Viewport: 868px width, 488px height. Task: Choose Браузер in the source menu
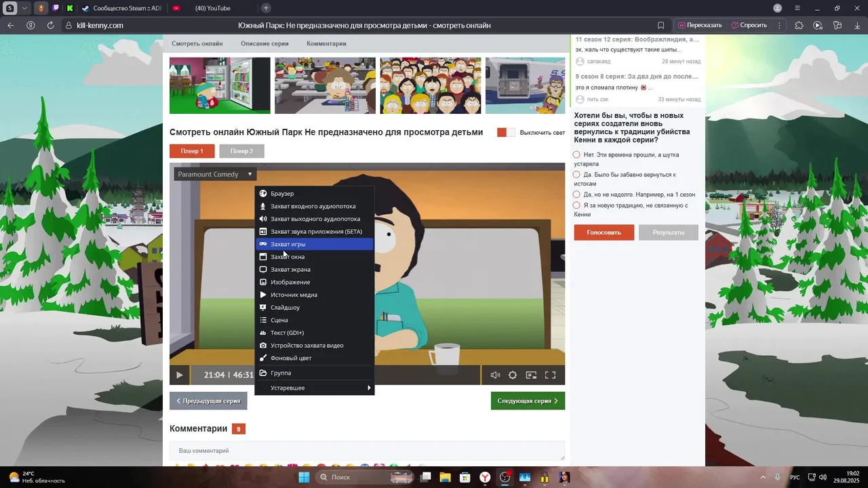pos(315,194)
